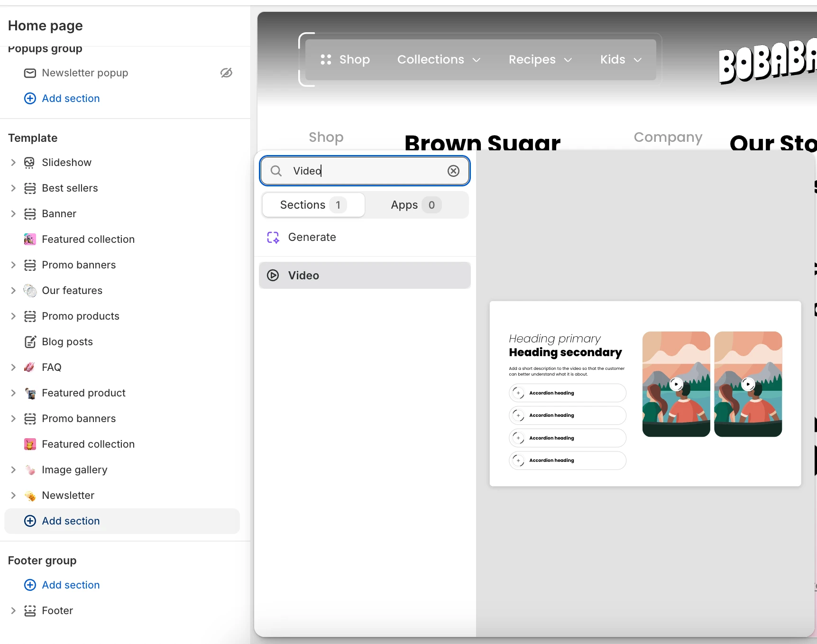Click the Featured product section icon
This screenshot has height=644, width=817.
pos(30,393)
